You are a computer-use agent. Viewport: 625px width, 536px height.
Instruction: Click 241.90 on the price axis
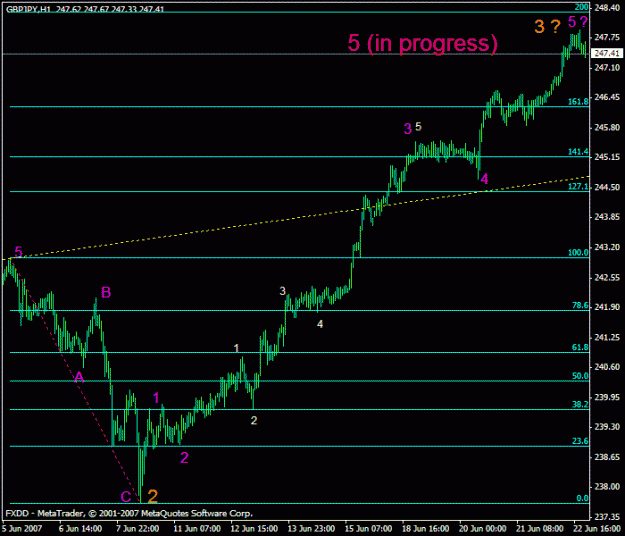click(x=607, y=307)
